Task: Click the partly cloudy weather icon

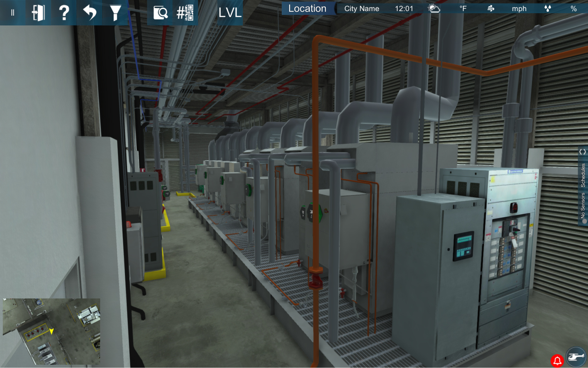Action: click(x=434, y=9)
